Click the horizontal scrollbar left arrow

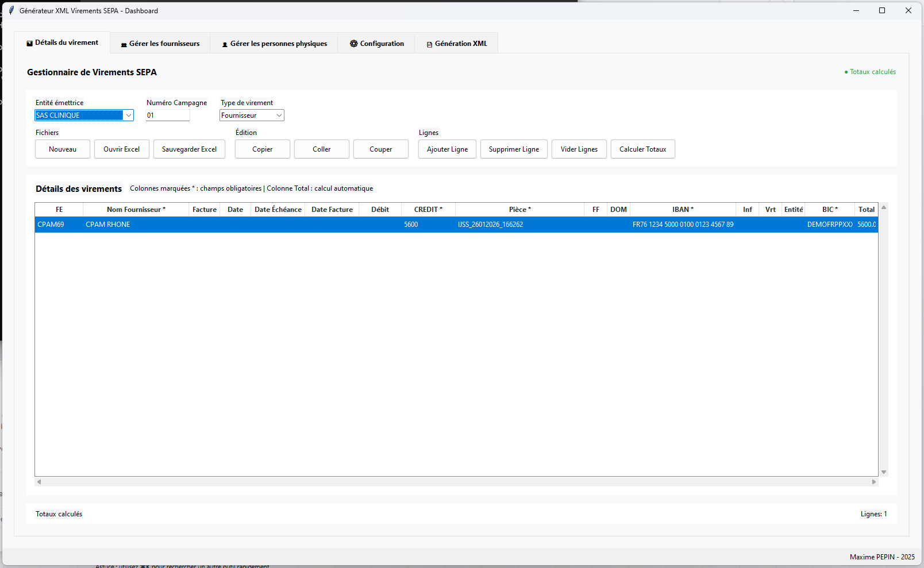click(39, 482)
